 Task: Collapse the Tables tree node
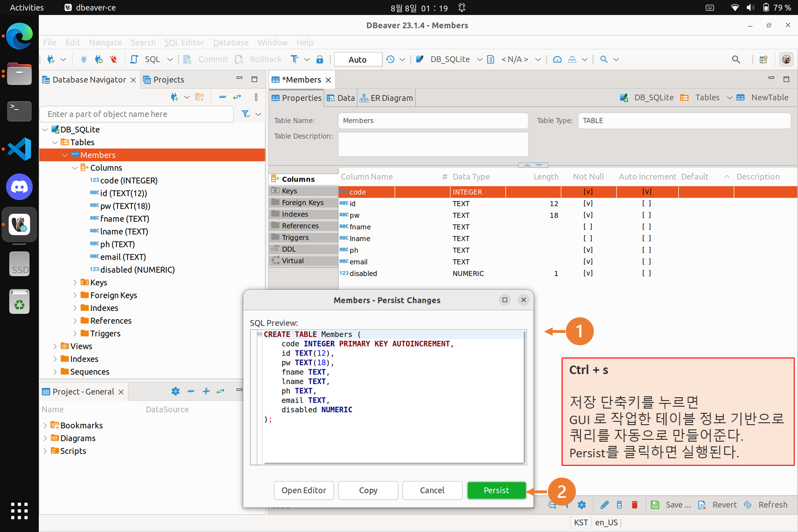55,142
